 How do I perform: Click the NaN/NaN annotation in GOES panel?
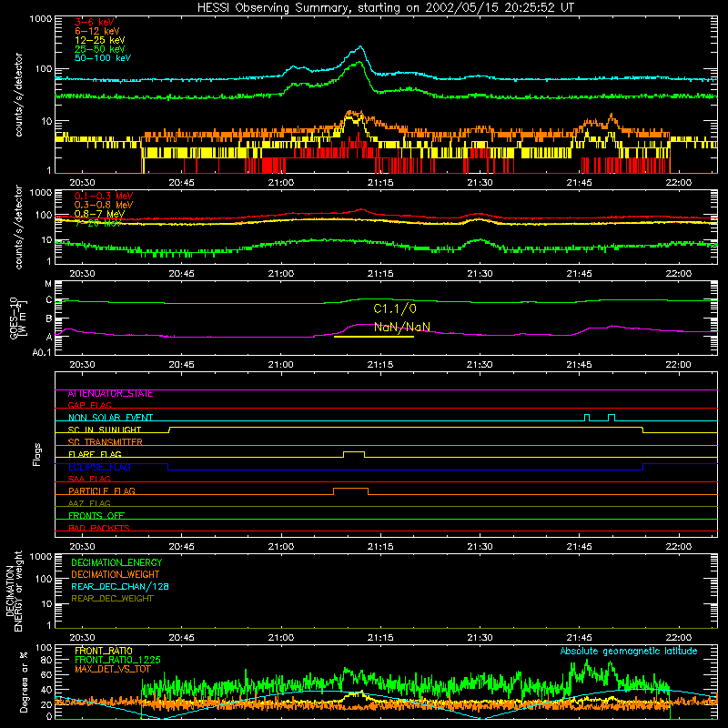tap(402, 327)
